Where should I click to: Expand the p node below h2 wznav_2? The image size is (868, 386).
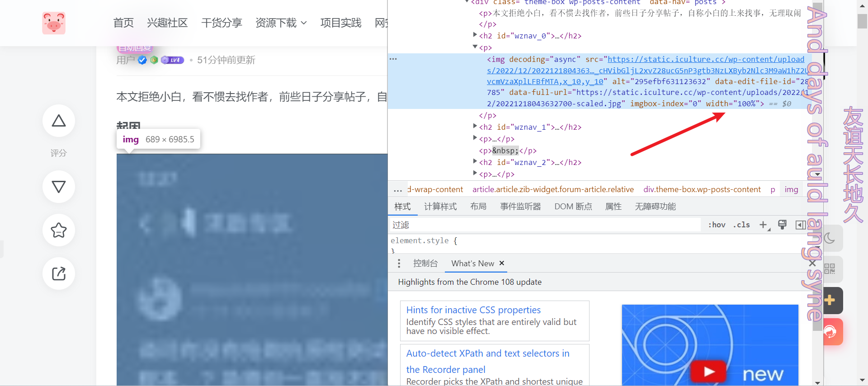pos(475,173)
